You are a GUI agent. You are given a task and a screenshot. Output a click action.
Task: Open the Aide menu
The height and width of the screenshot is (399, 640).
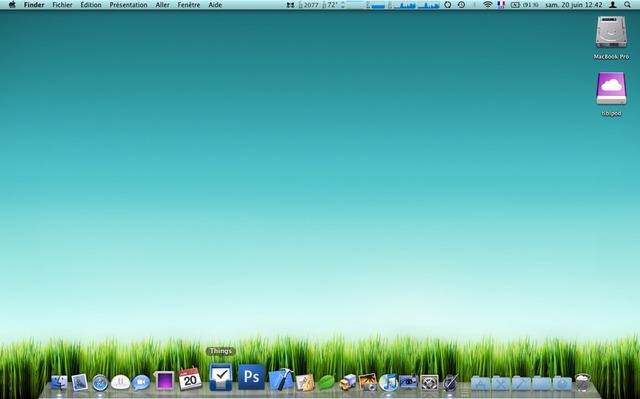215,5
